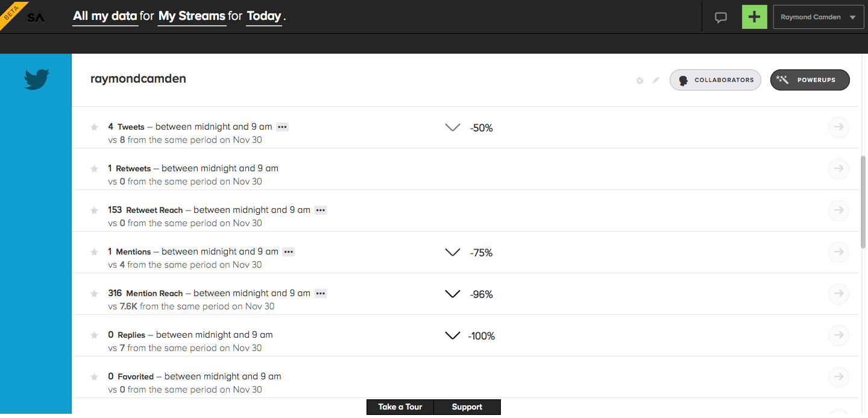Click the vertical page scrollbar

pos(864,202)
